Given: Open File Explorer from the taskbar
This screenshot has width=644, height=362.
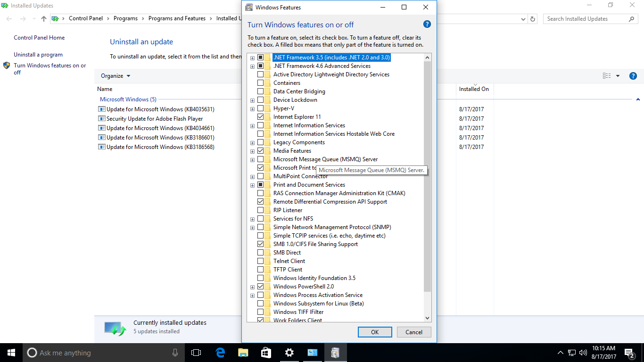Looking at the screenshot, I should pyautogui.click(x=243, y=353).
